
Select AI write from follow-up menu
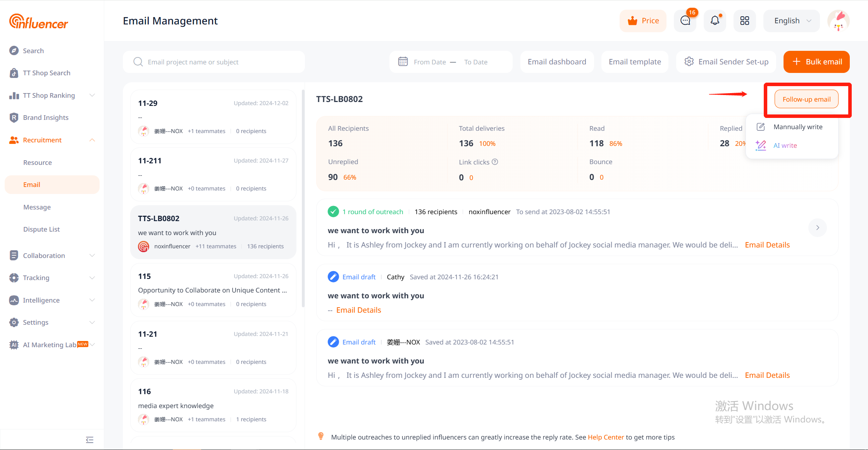pyautogui.click(x=785, y=145)
